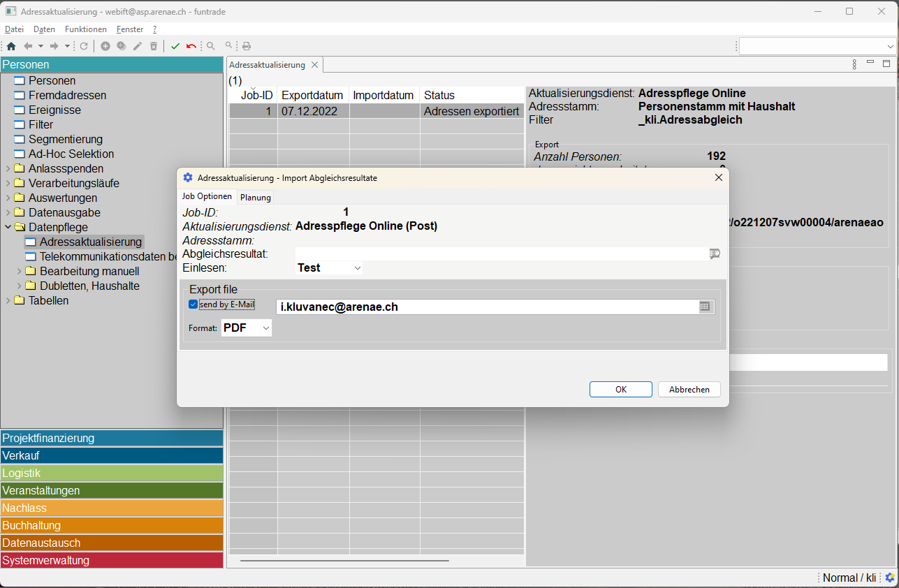This screenshot has width=899, height=588.
Task: Click the browse icon beside Abgleichsresultat field
Action: point(714,254)
